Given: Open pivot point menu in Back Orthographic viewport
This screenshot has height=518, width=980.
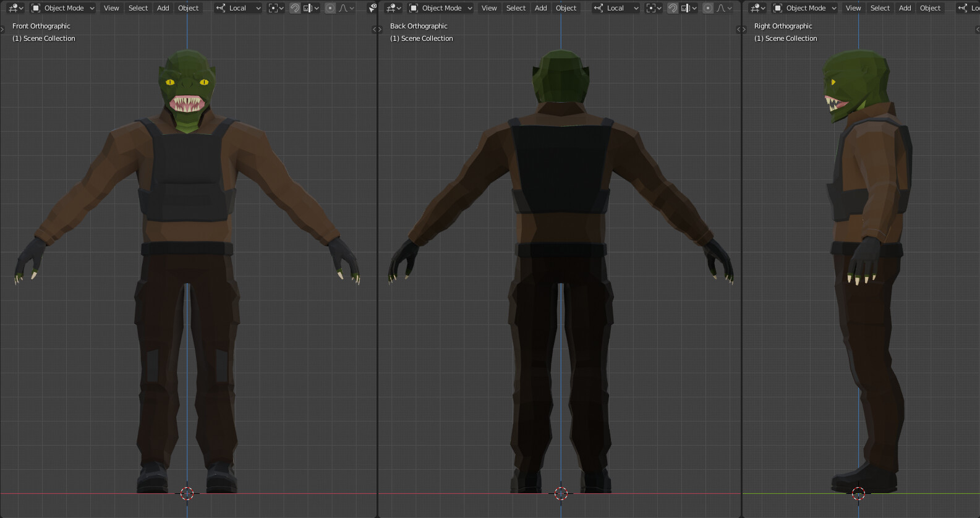Looking at the screenshot, I should (654, 8).
